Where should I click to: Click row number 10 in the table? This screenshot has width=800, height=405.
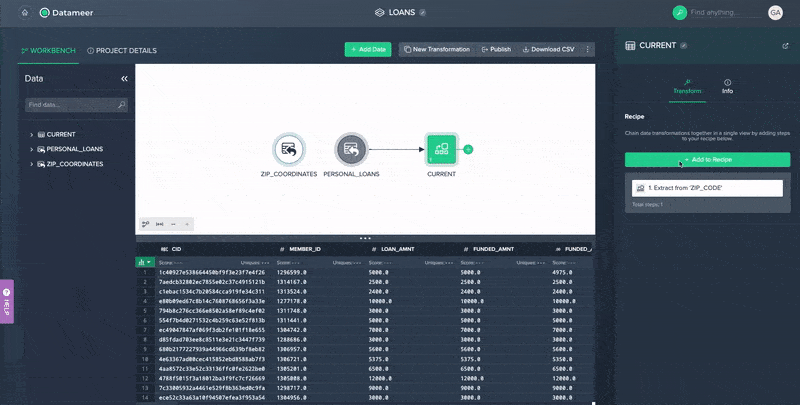click(x=145, y=359)
